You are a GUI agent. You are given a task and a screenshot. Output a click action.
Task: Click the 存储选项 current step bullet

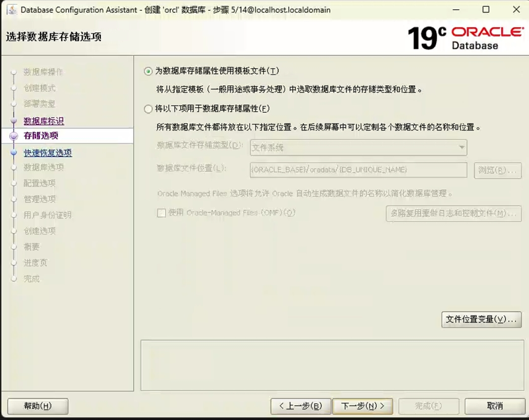(x=14, y=136)
